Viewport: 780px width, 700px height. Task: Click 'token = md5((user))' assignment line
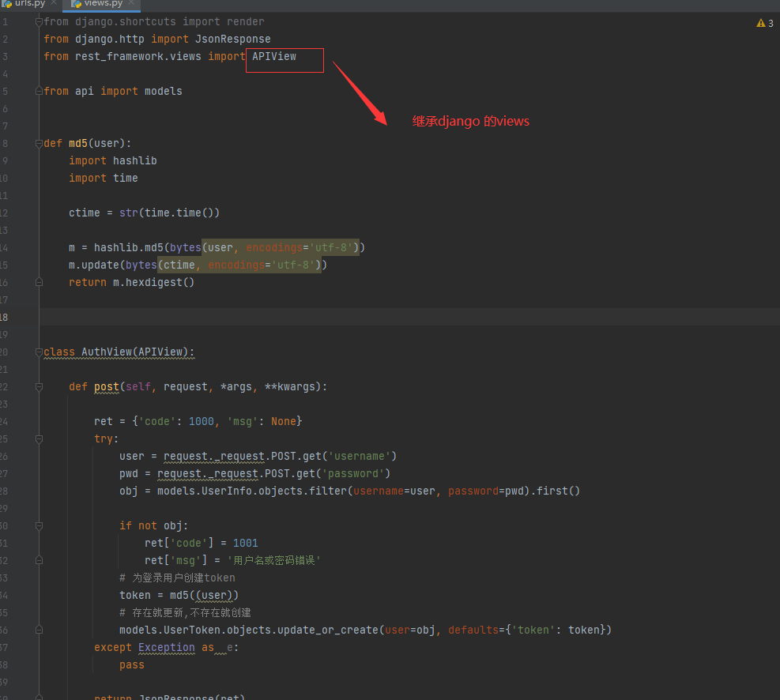(179, 595)
